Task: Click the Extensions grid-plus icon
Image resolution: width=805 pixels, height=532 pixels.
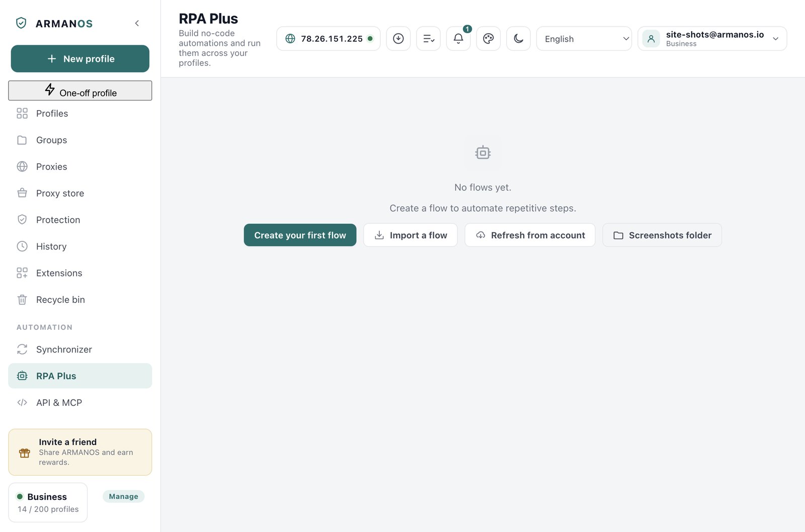Action: (x=22, y=274)
